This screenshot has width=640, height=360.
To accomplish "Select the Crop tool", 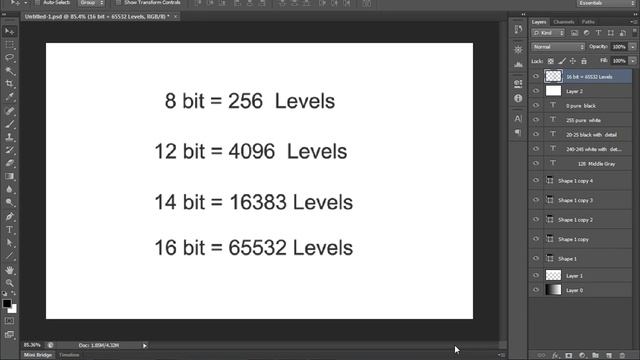I will click(x=9, y=84).
